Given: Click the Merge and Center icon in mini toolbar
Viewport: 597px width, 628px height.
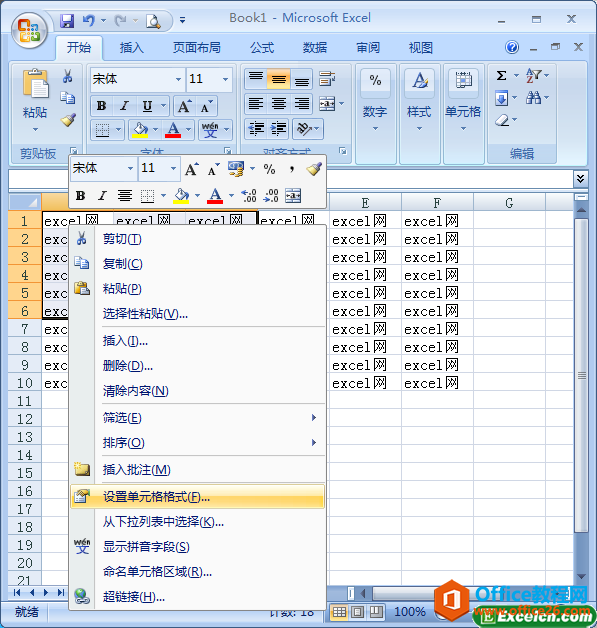Looking at the screenshot, I should (293, 195).
